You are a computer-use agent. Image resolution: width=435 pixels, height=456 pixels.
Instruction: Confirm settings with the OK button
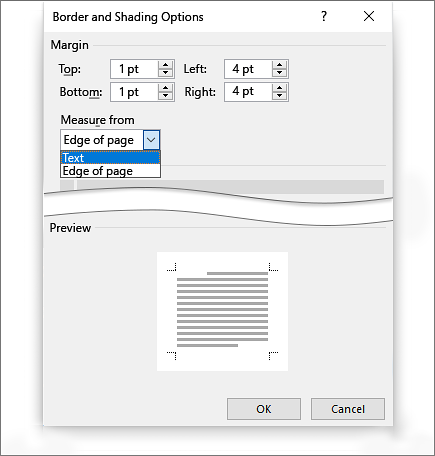coord(264,409)
